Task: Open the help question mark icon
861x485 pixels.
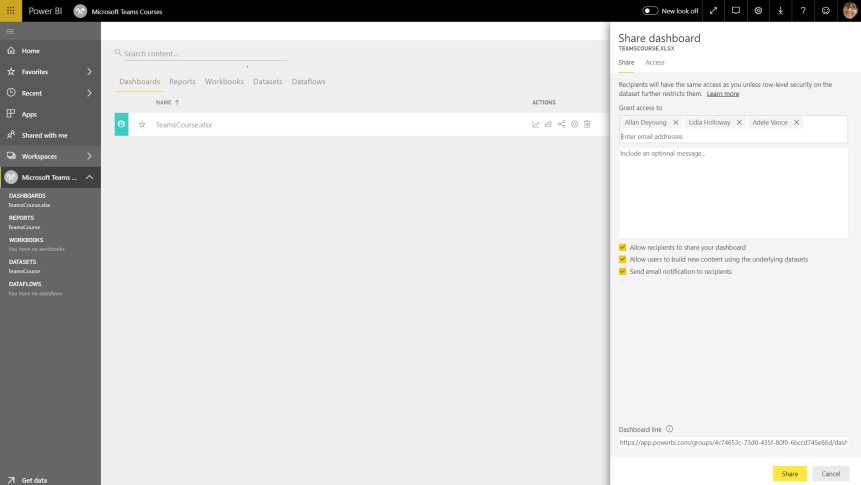Action: click(x=803, y=11)
